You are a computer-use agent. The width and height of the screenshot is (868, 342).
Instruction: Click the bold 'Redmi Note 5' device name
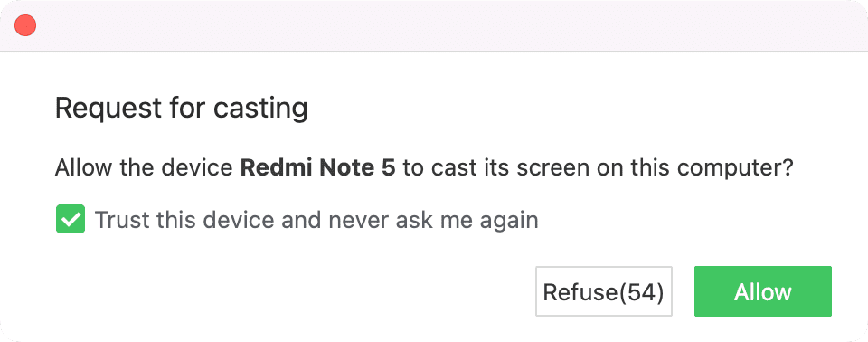[317, 167]
